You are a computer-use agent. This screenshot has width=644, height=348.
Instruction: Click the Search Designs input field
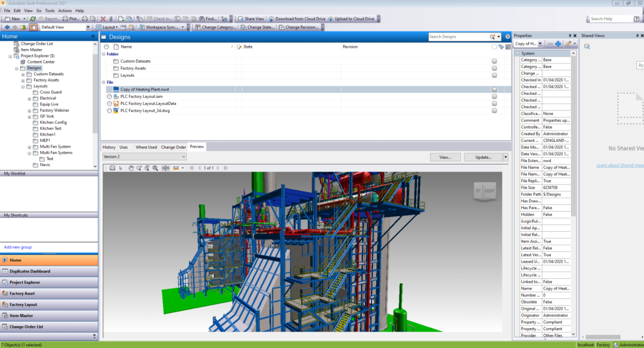pyautogui.click(x=458, y=37)
